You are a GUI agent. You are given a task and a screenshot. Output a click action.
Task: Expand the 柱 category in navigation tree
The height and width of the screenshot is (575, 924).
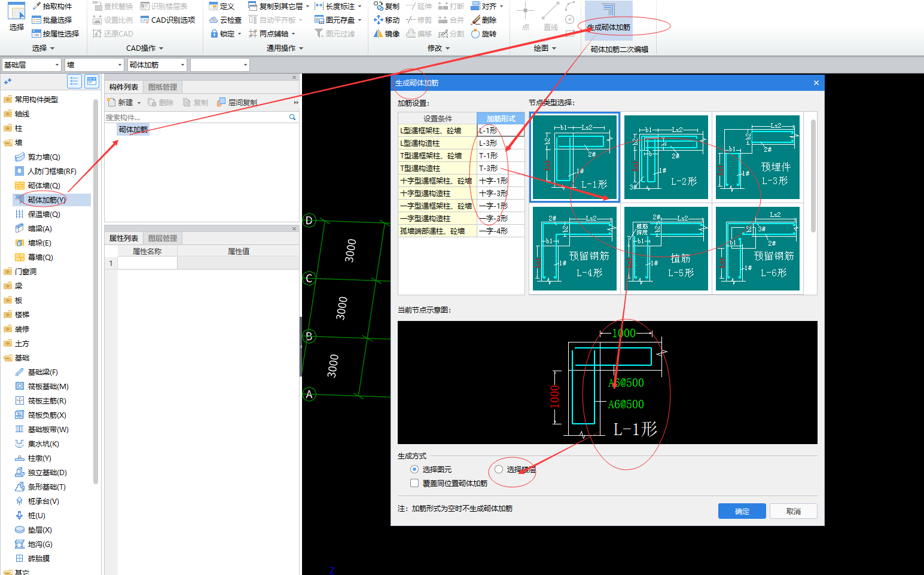8,128
